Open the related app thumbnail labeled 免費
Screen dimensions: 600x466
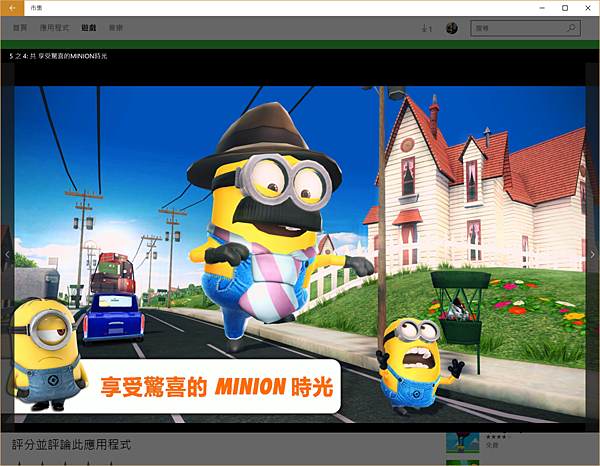click(463, 442)
